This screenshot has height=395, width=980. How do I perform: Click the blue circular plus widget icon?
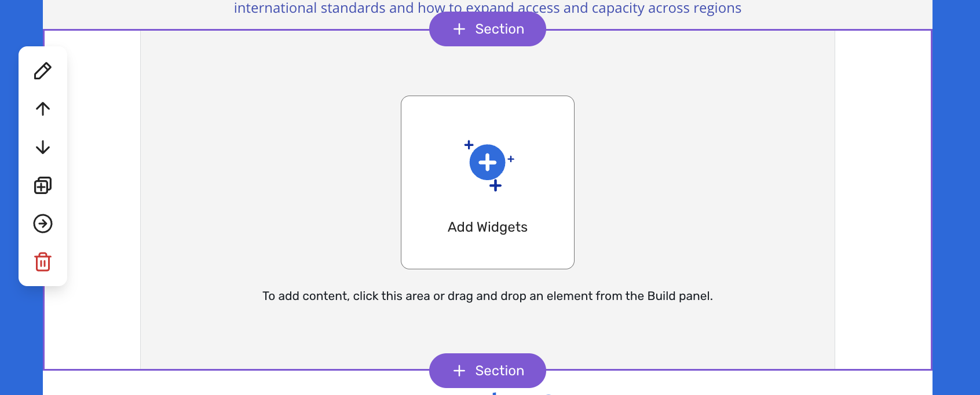[x=487, y=163]
